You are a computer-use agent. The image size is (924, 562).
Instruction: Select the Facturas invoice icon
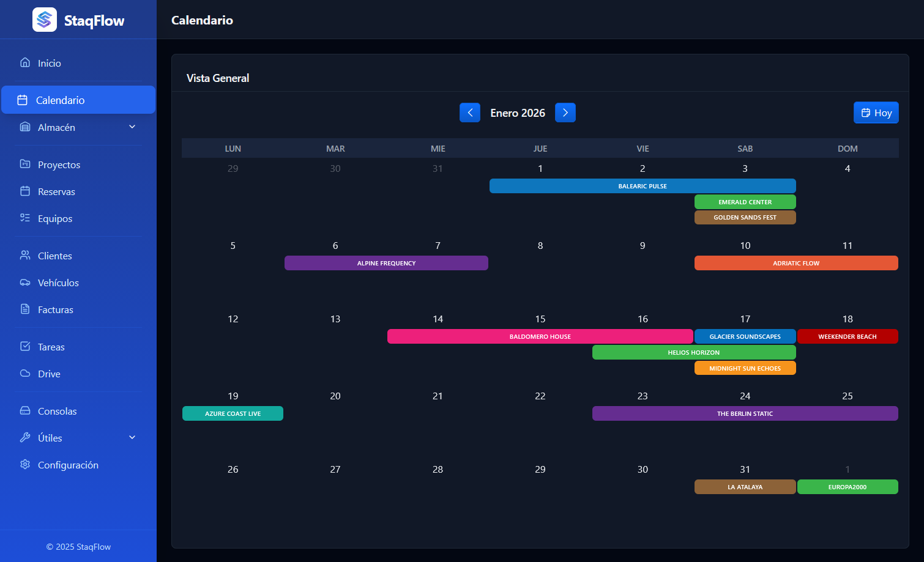point(24,309)
